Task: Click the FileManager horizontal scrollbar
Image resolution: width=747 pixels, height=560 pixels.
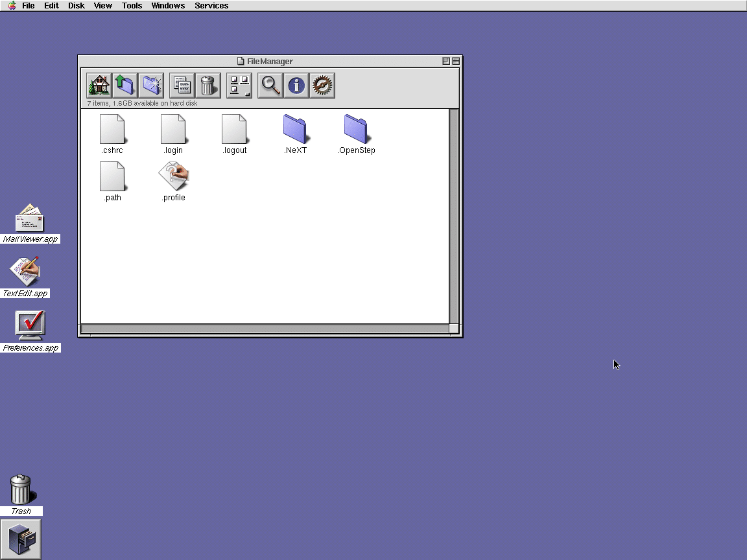Action: tap(265, 329)
